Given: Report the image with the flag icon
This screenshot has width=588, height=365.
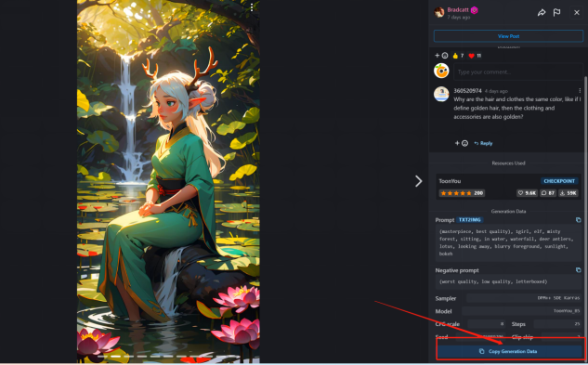Looking at the screenshot, I should (556, 13).
